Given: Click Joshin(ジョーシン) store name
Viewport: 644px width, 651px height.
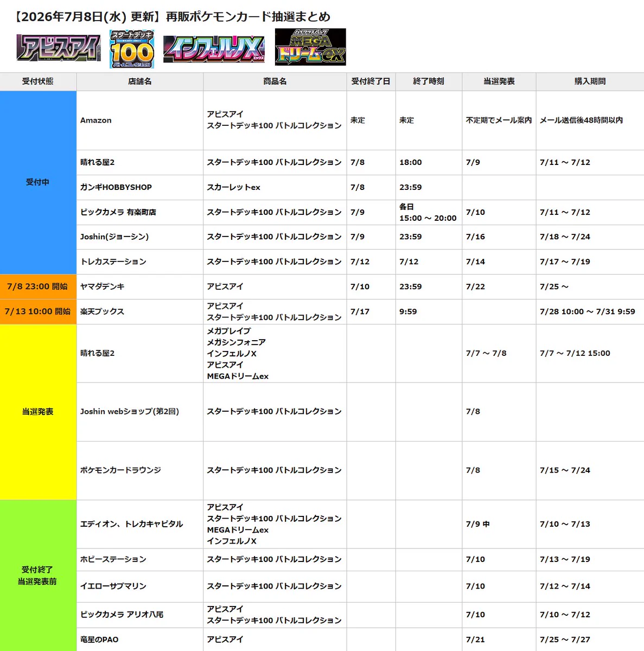Looking at the screenshot, I should pyautogui.click(x=114, y=237).
